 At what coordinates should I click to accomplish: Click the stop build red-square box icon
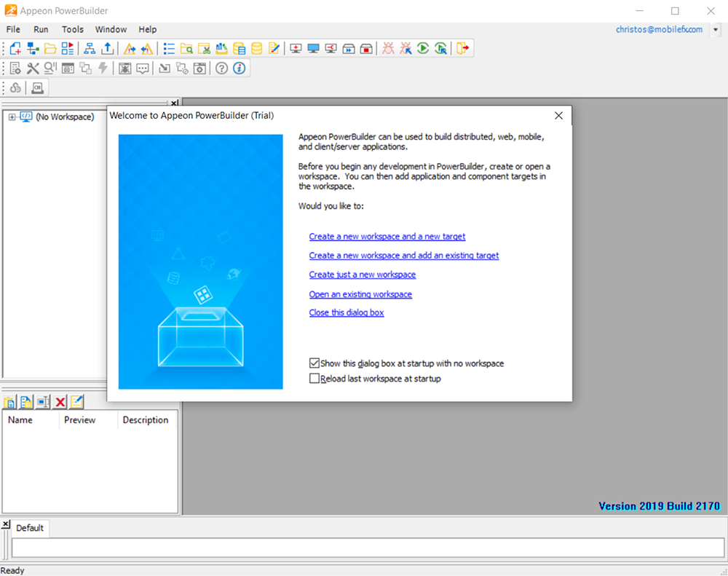366,48
